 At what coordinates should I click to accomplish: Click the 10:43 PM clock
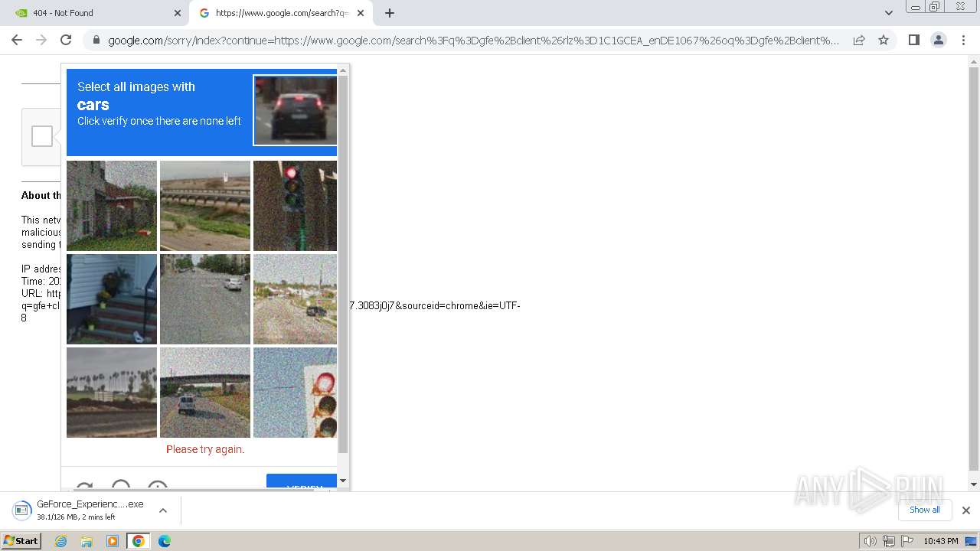[x=940, y=541]
